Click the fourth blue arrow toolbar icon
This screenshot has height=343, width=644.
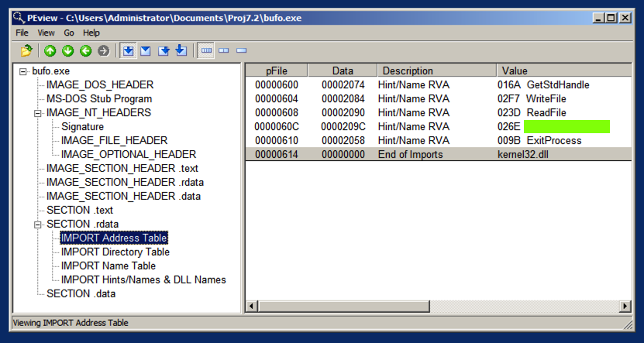click(x=181, y=51)
